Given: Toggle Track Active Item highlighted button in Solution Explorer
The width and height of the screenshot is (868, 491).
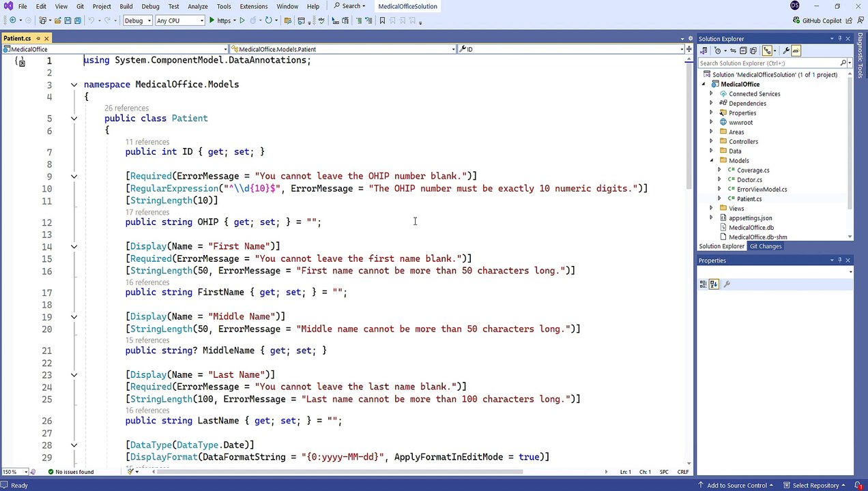Looking at the screenshot, I should pyautogui.click(x=767, y=50).
